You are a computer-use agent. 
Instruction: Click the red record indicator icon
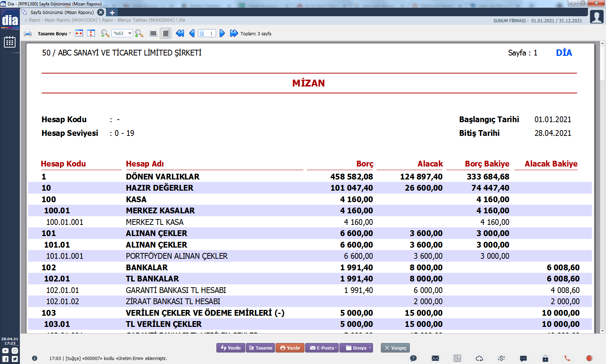point(589,358)
